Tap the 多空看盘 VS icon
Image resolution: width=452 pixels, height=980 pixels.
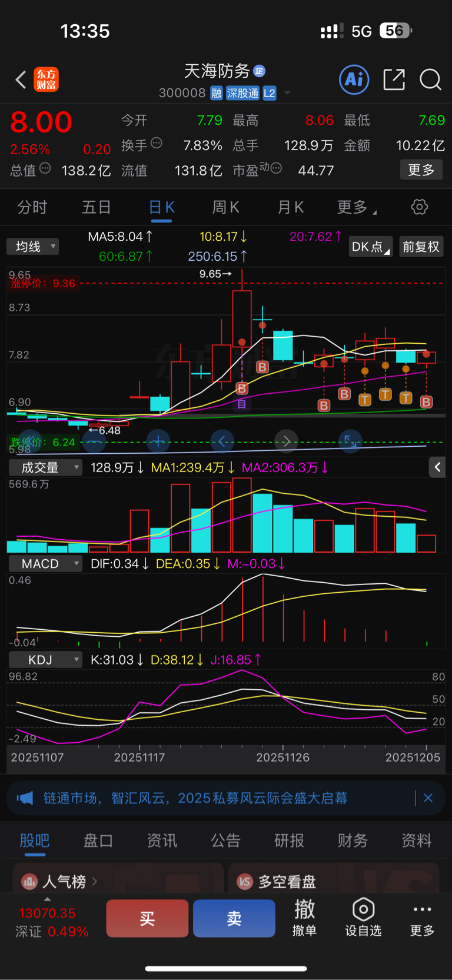click(x=245, y=882)
